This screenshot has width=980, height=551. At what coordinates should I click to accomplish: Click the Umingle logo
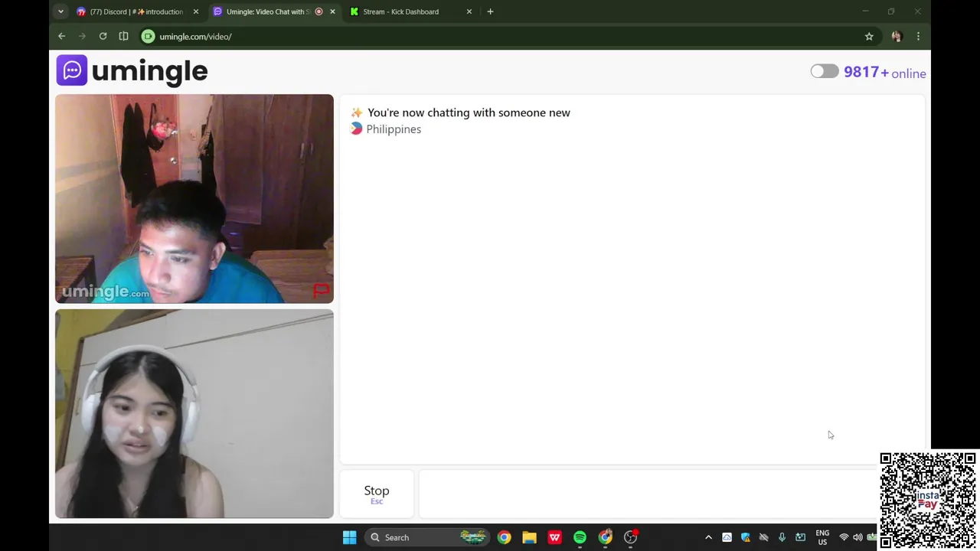point(132,71)
